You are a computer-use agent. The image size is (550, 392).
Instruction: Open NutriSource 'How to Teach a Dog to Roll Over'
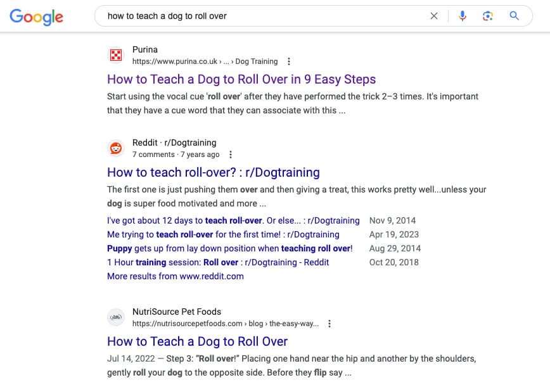(198, 341)
